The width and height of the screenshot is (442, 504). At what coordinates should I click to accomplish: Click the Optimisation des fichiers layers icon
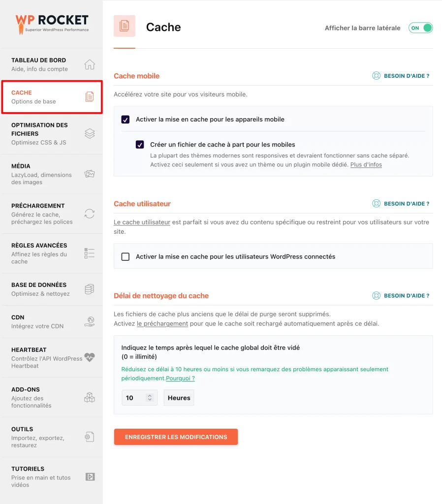tap(90, 133)
